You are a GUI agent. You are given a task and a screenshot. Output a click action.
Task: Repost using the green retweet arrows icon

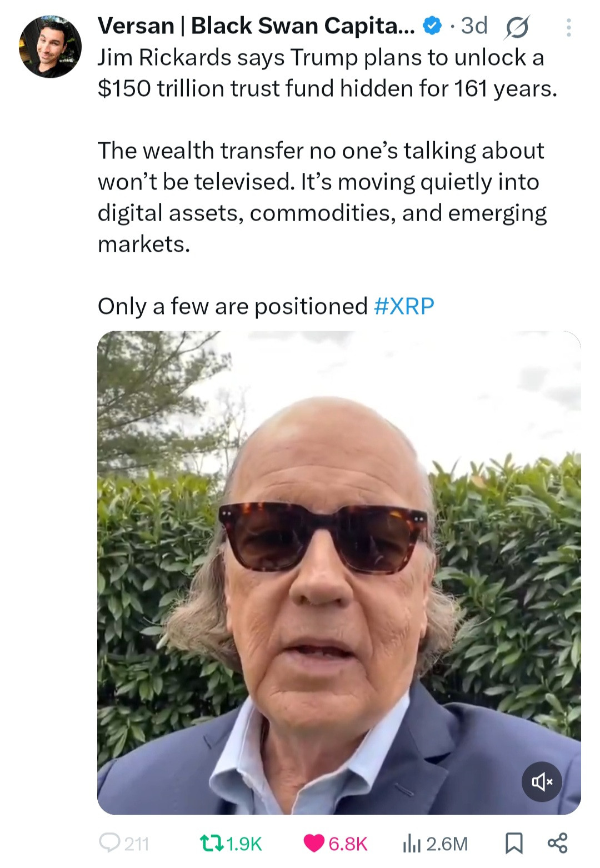212,843
